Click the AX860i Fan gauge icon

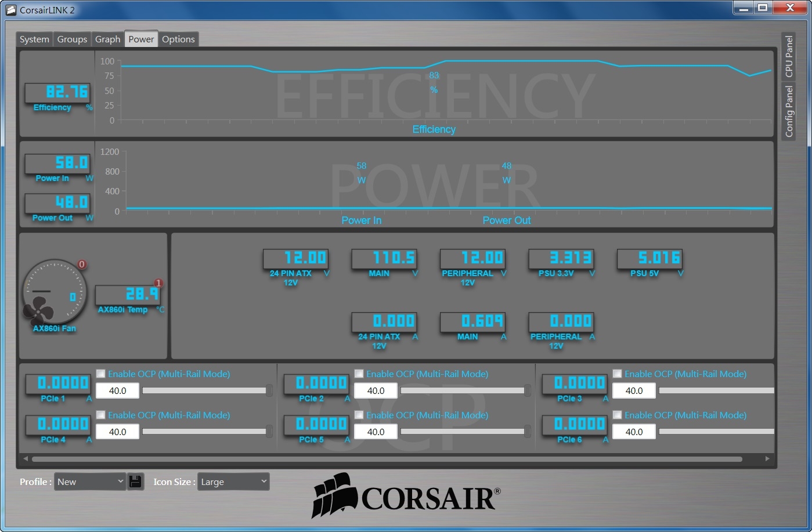(x=55, y=292)
